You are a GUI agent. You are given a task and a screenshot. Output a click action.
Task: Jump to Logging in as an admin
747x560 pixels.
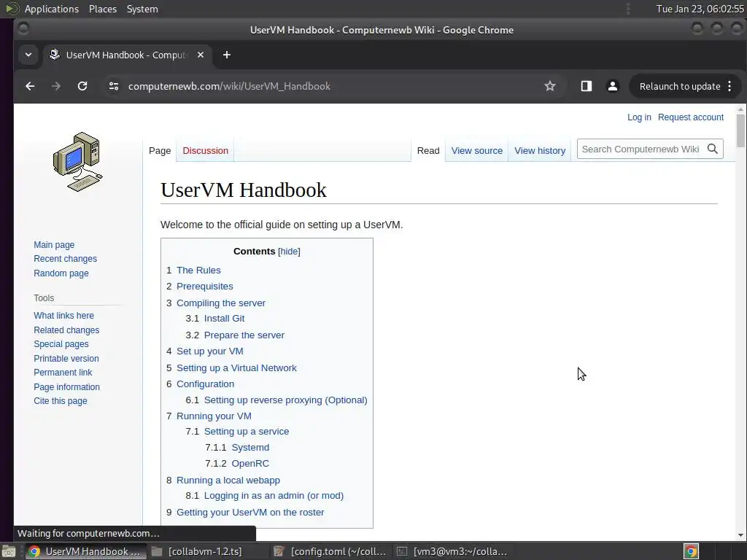[x=274, y=495]
